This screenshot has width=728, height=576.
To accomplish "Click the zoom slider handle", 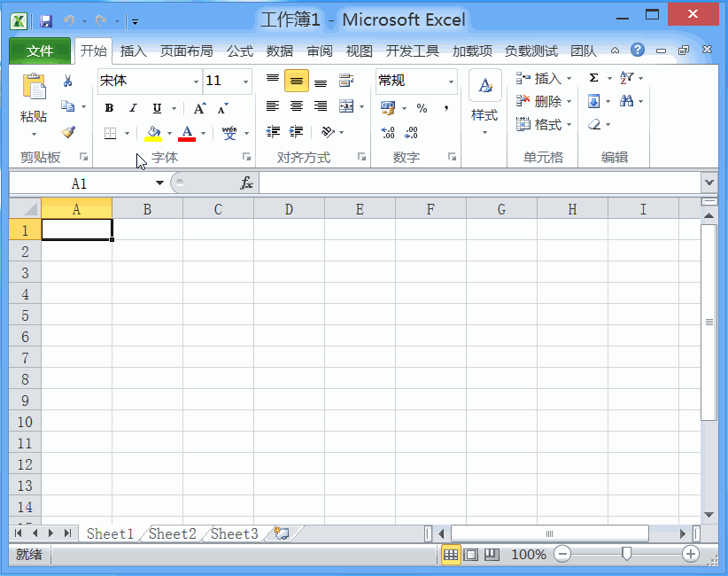I will click(626, 554).
